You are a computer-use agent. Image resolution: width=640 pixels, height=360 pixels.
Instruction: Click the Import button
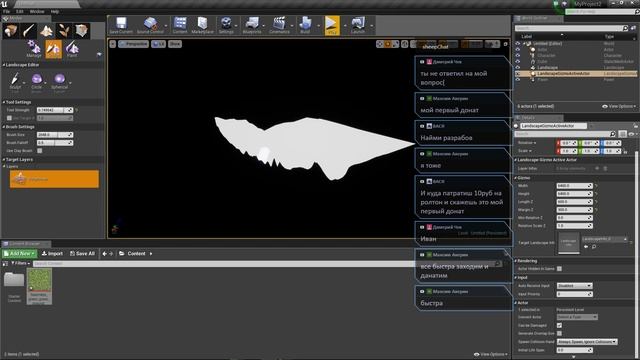coord(52,253)
